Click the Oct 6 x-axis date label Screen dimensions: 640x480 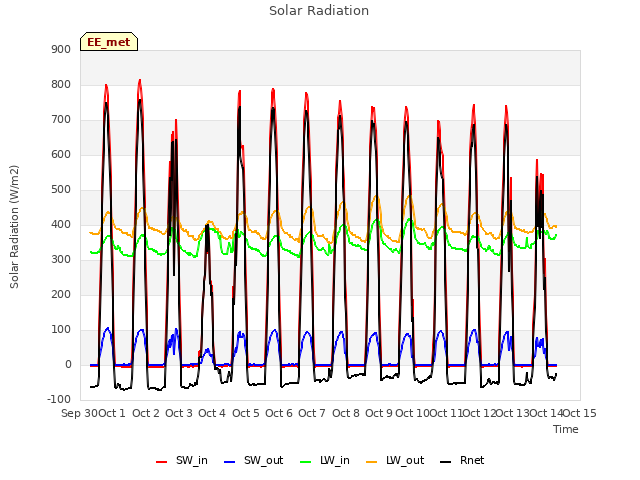pos(279,413)
